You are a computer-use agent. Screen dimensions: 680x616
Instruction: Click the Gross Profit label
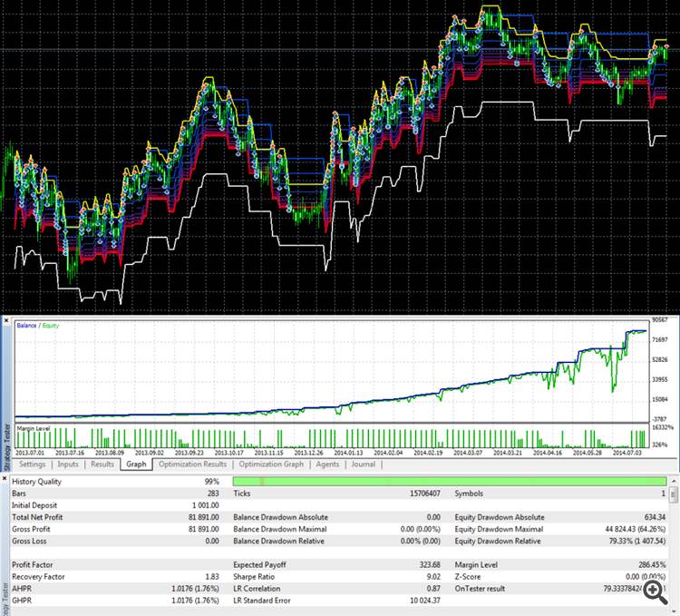click(31, 529)
